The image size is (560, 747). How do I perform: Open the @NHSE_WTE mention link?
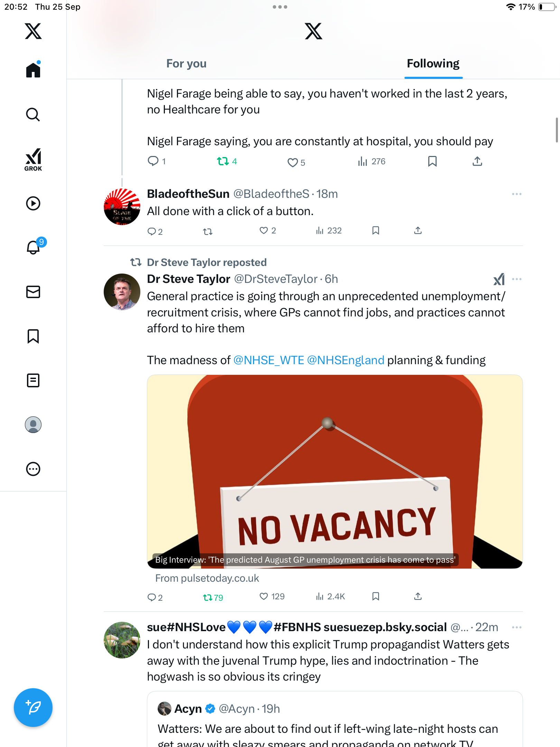click(269, 360)
